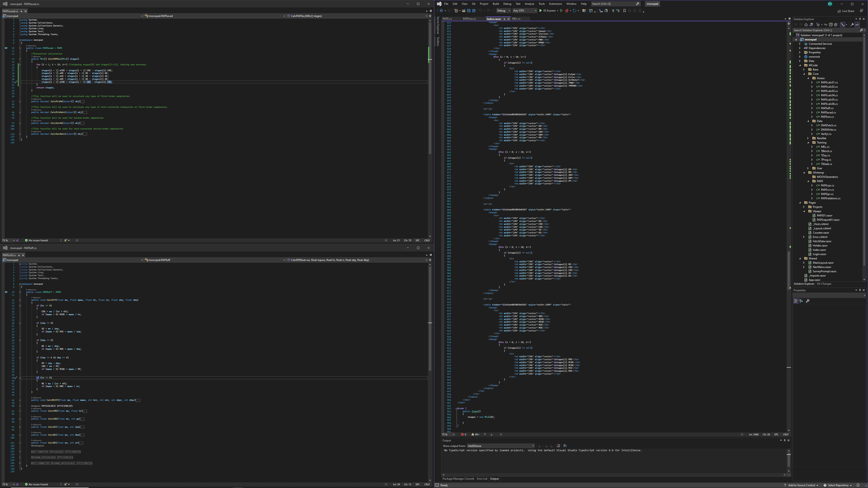The width and height of the screenshot is (868, 488).
Task: Click Start Without Debugging outline play icon
Action: (561, 11)
